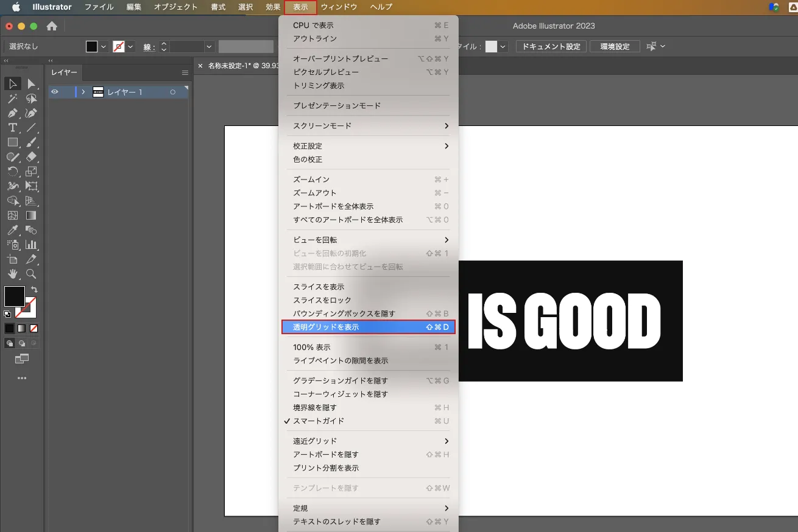
Task: Activate the Eyedropper tool
Action: (x=12, y=230)
